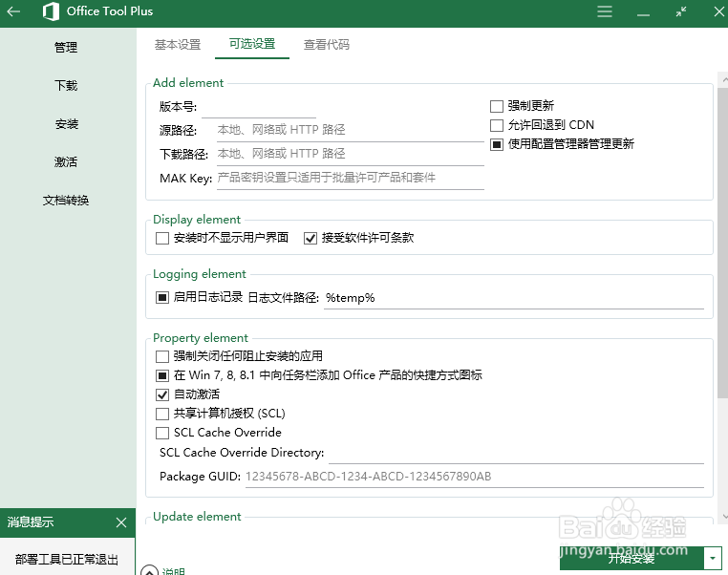Click the scrollbar down arrow
The width and height of the screenshot is (728, 575).
pyautogui.click(x=724, y=517)
